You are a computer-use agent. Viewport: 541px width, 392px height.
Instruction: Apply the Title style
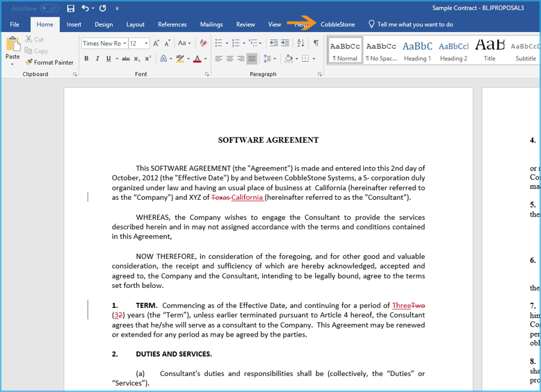pos(490,51)
